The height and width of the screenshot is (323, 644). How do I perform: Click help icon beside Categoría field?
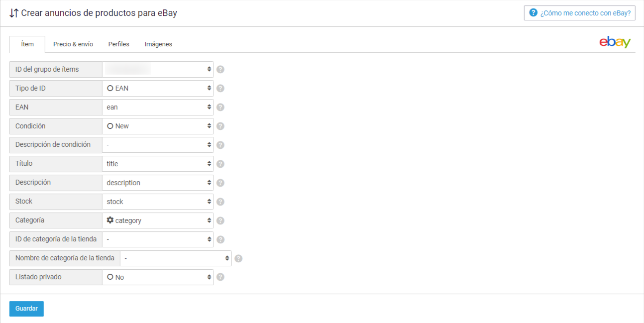tap(220, 220)
